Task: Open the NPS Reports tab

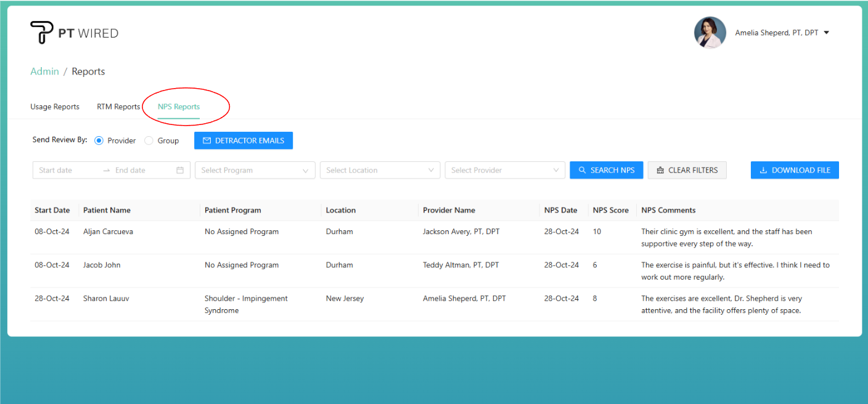Action: coord(179,107)
